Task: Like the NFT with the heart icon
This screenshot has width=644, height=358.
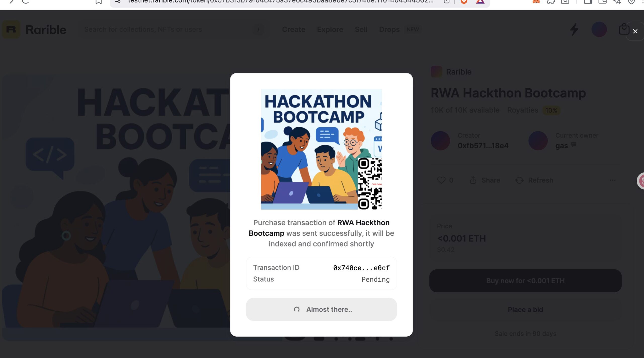Action: point(441,180)
